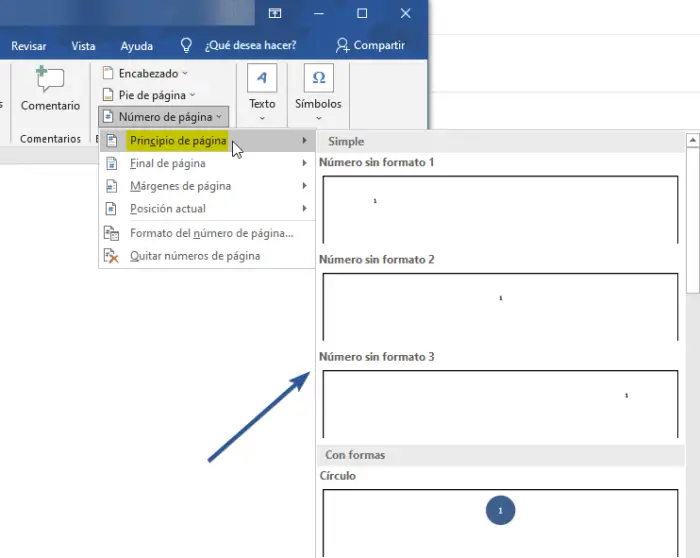Open the Ayuda ribbon tab
The height and width of the screenshot is (558, 700).
point(137,46)
